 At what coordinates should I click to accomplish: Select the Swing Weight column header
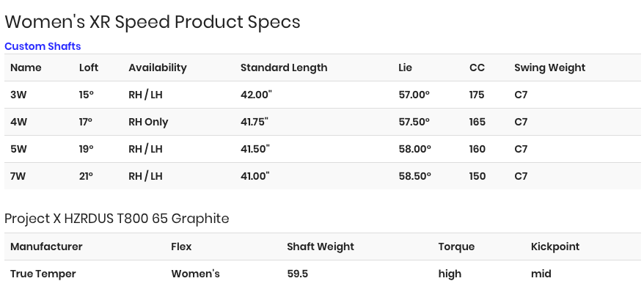549,67
